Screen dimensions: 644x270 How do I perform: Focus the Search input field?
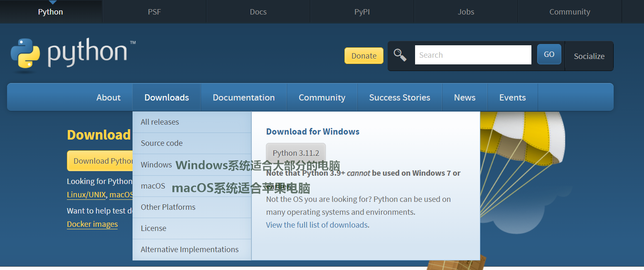click(x=473, y=55)
